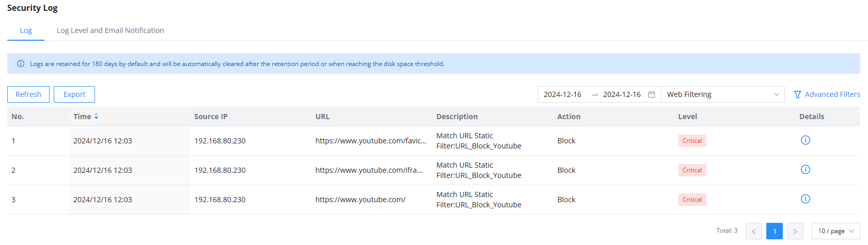The height and width of the screenshot is (245, 868).
Task: Click the URL column header
Action: (x=322, y=117)
